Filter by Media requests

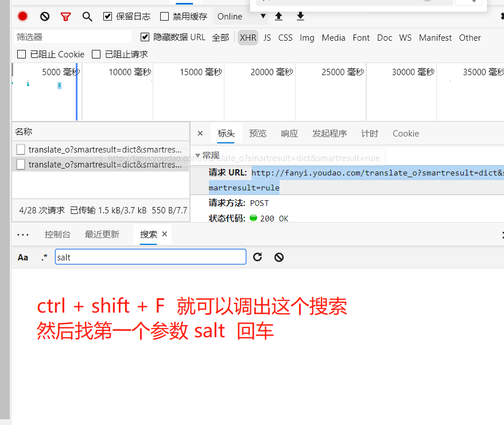334,38
